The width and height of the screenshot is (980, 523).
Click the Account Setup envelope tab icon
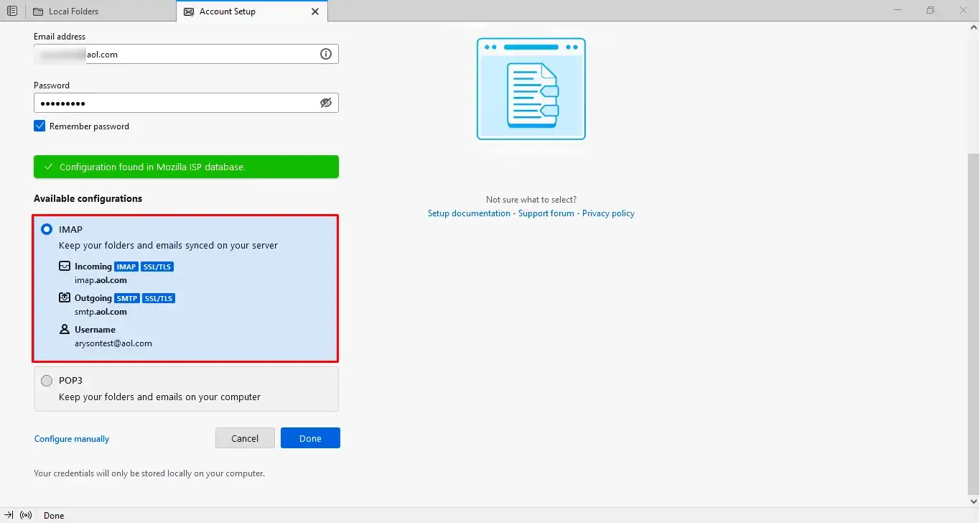click(x=189, y=11)
